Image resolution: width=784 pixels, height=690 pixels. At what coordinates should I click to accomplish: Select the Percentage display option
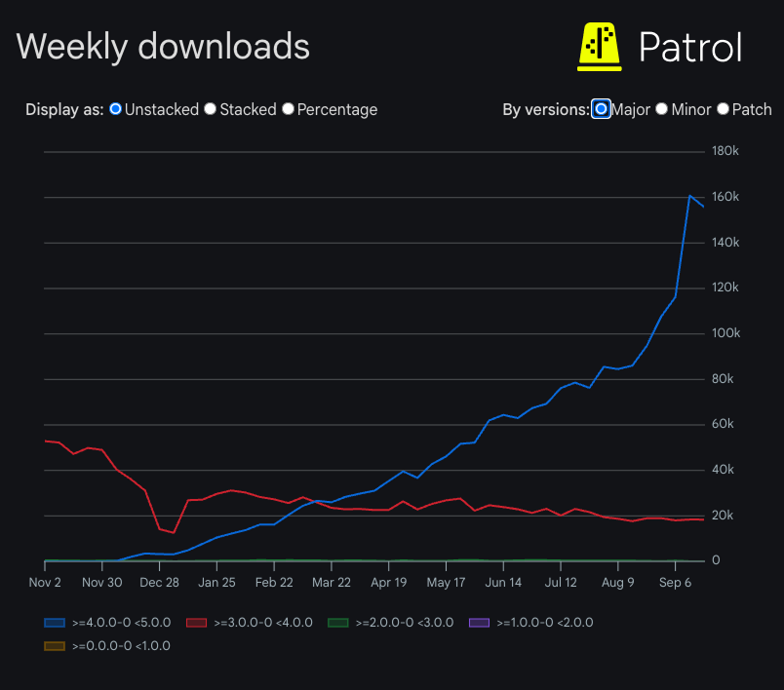pyautogui.click(x=288, y=109)
